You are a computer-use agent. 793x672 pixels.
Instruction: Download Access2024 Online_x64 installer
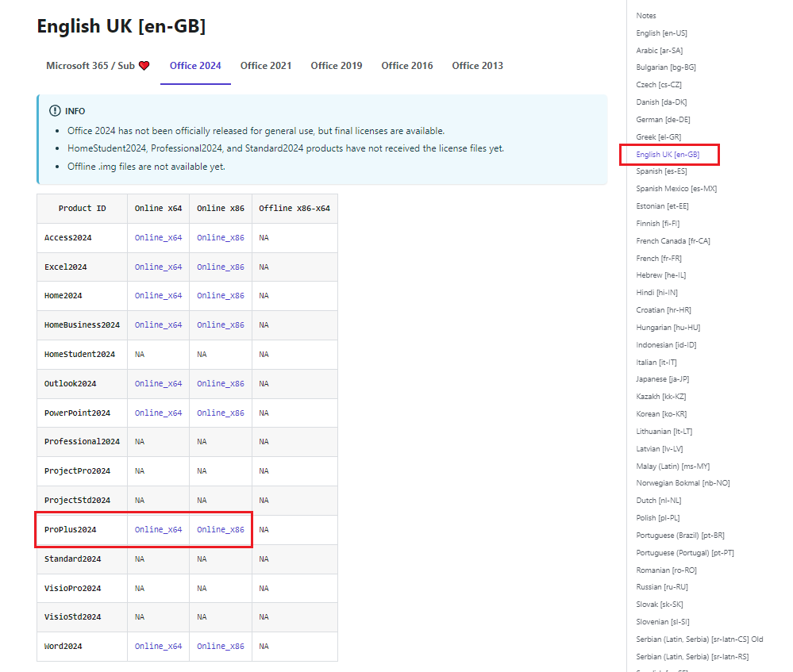(158, 238)
